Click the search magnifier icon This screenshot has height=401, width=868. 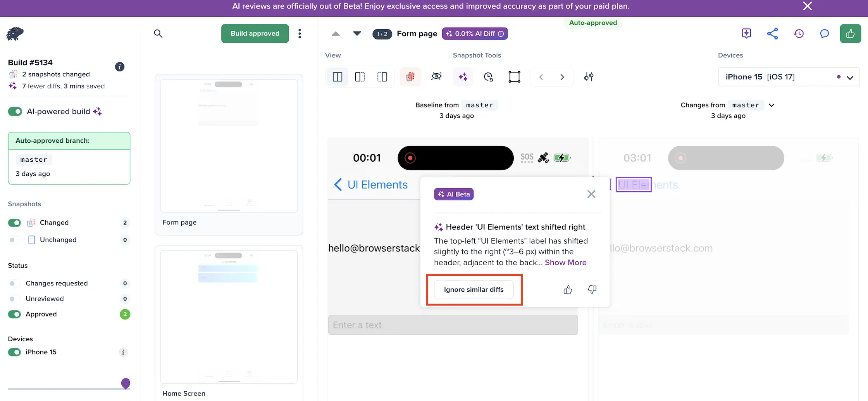click(158, 34)
